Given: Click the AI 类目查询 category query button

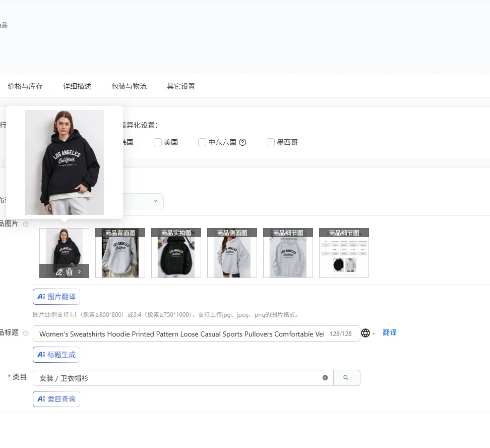Looking at the screenshot, I should (x=56, y=399).
